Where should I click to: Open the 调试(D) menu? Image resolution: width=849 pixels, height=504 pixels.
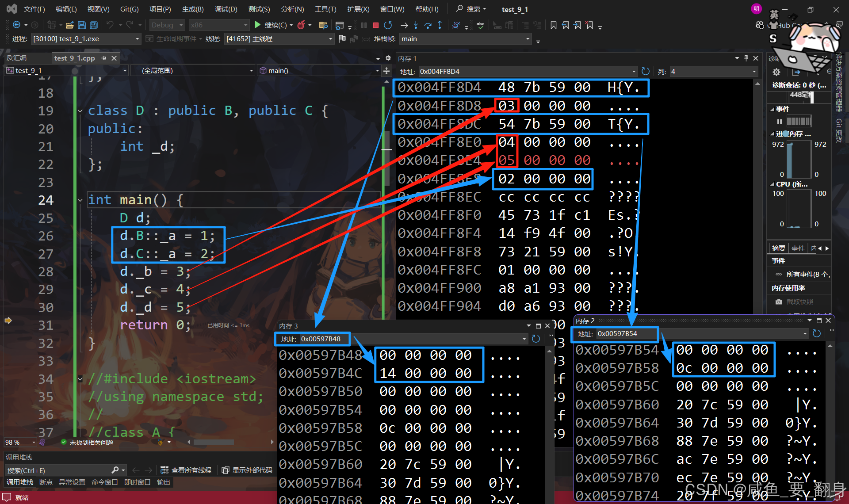[x=226, y=9]
